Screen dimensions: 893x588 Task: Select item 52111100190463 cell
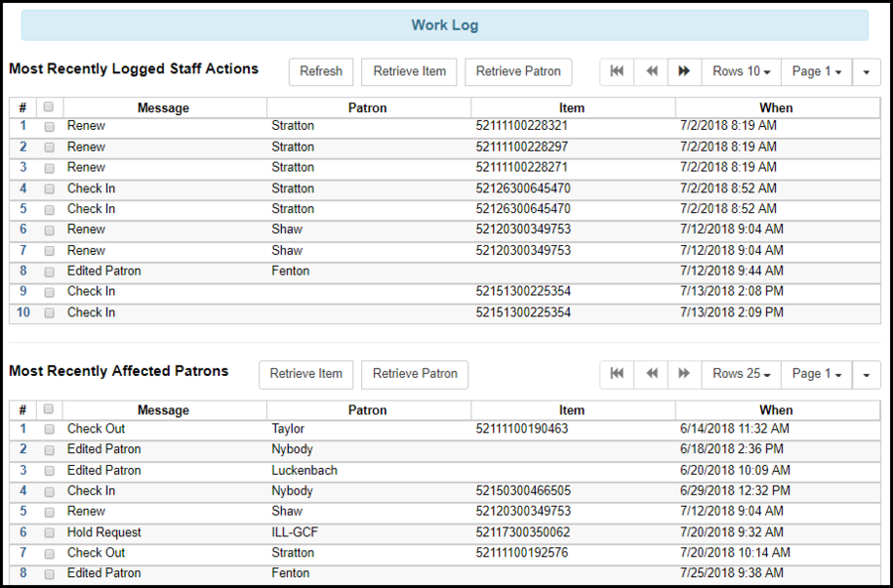coord(522,428)
